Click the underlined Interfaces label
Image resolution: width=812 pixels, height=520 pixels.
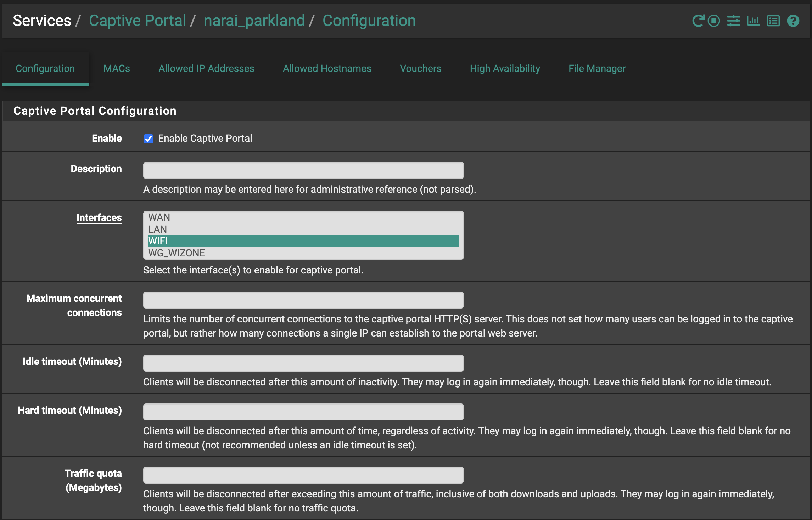pyautogui.click(x=99, y=217)
